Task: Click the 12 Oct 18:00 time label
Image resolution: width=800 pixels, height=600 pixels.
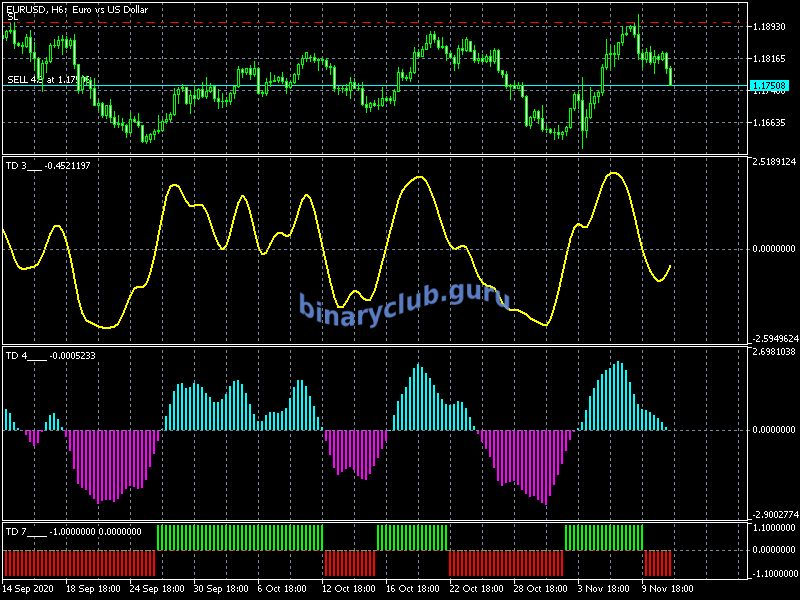Action: coord(348,588)
